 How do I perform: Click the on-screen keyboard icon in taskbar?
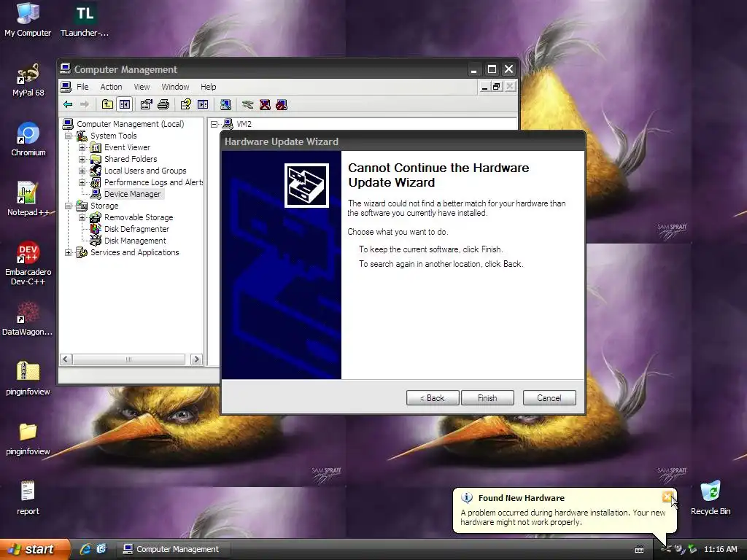pos(639,550)
